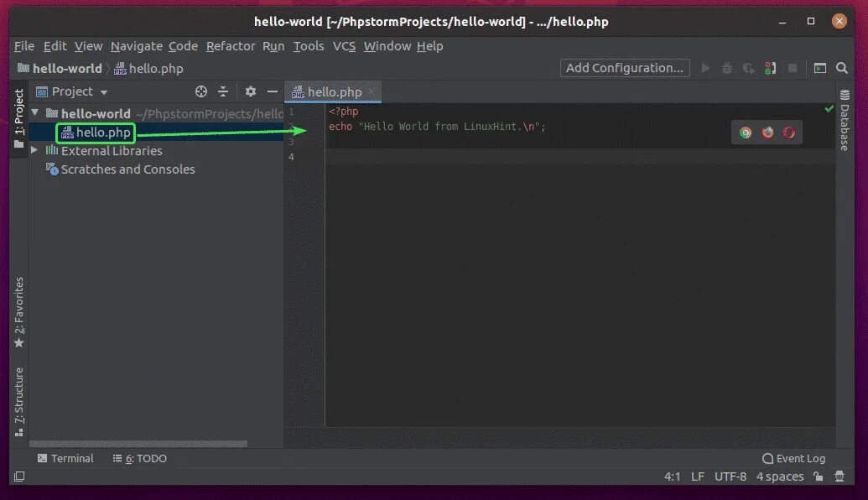Toggle Start Listening for PHP Debug Connections
This screenshot has width=868, height=500.
tap(770, 68)
